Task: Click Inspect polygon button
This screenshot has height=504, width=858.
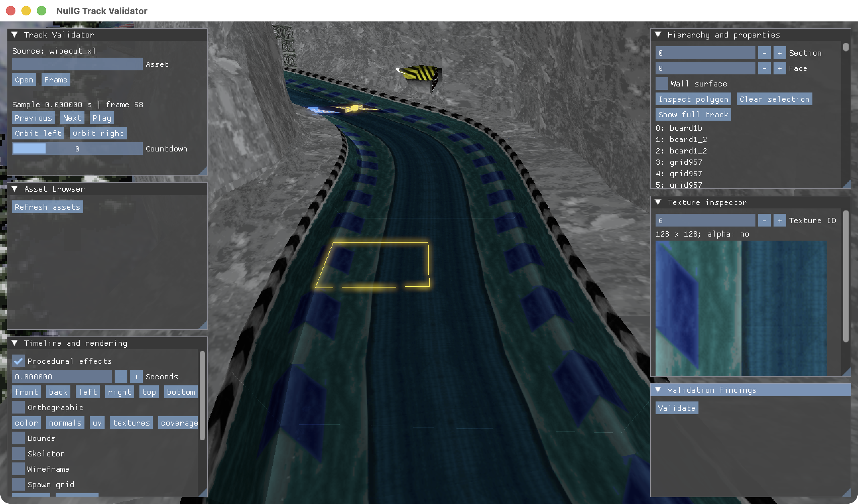Action: [x=693, y=99]
